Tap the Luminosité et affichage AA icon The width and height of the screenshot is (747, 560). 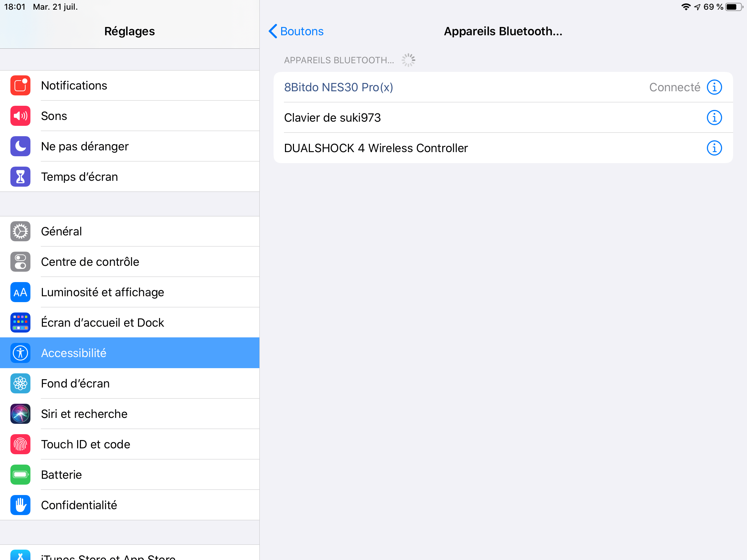pyautogui.click(x=20, y=292)
